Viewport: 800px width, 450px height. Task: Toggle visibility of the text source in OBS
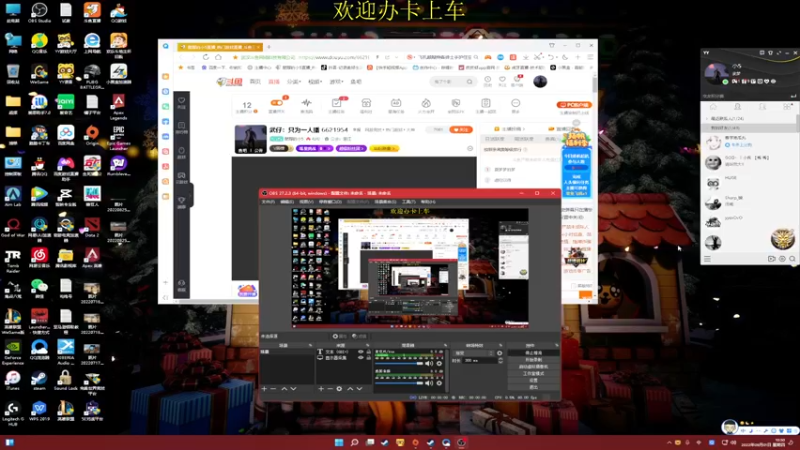click(361, 352)
